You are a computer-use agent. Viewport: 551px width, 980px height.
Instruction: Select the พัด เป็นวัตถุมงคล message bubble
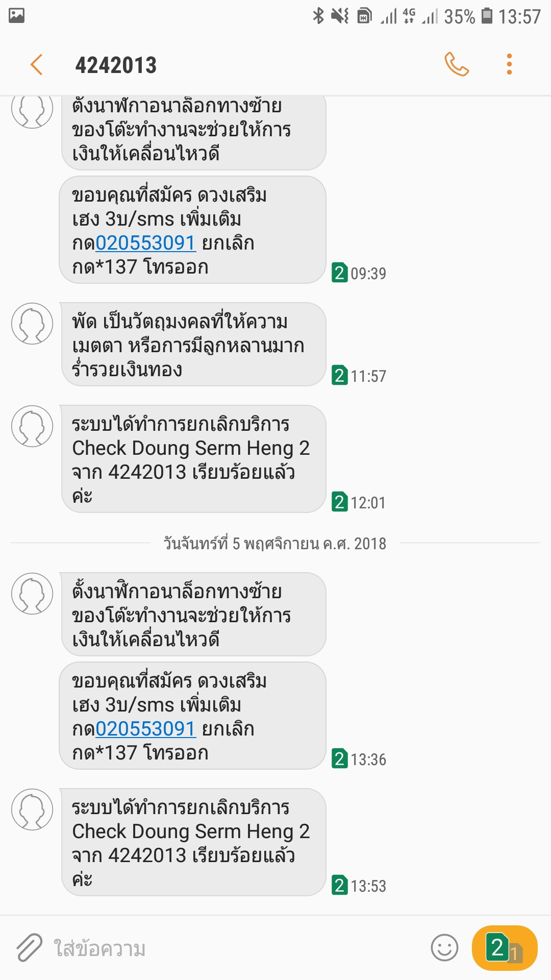(193, 345)
